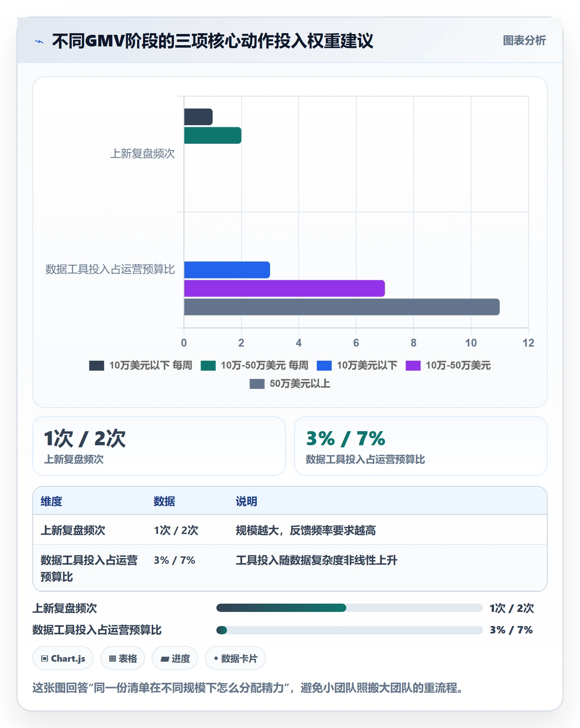
Task: Select the Chart.js tag chip
Action: [63, 658]
